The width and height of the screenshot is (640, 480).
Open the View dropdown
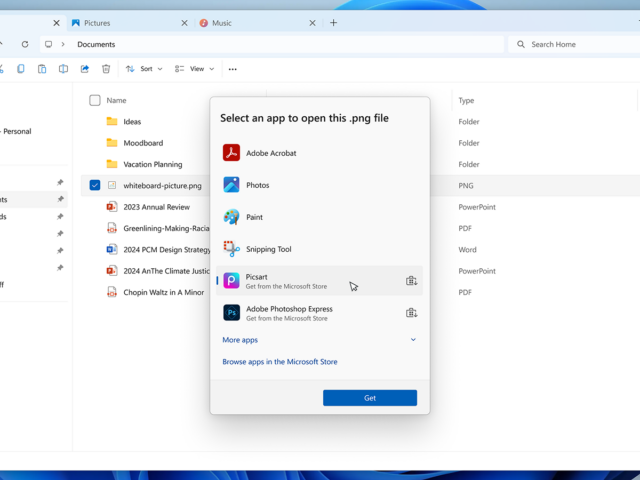click(x=194, y=69)
